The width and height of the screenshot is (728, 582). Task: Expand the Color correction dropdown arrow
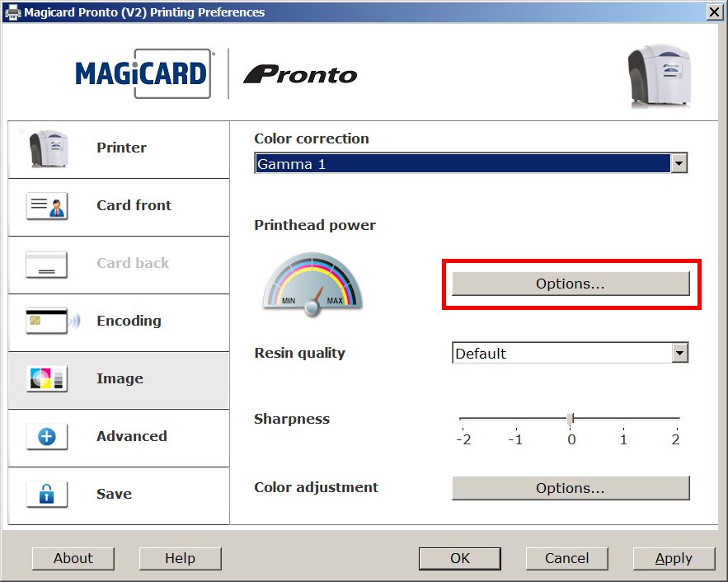click(x=679, y=163)
